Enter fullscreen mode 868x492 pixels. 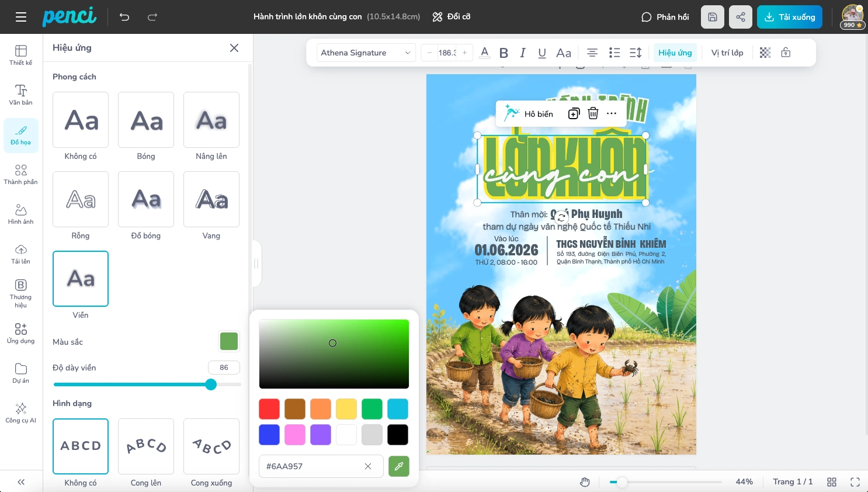(x=855, y=482)
